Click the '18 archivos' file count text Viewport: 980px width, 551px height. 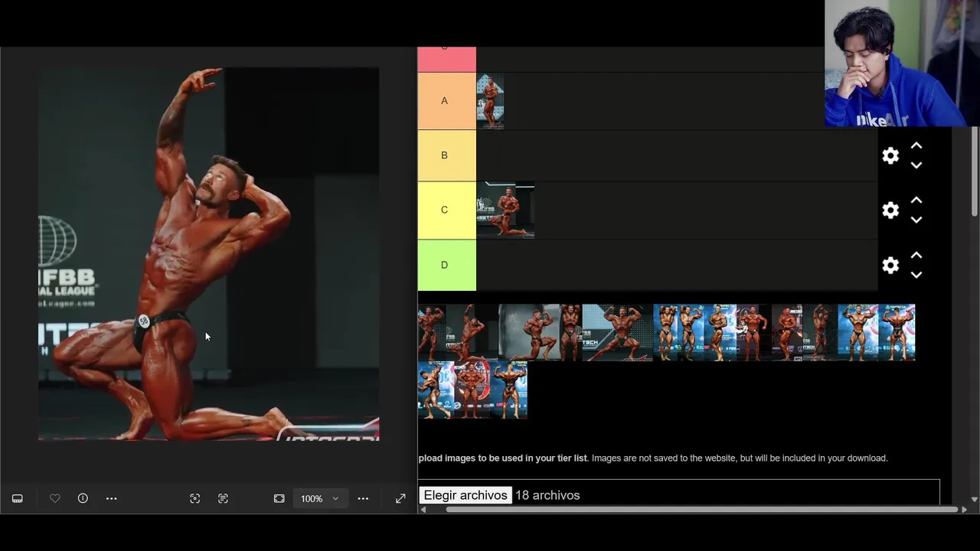547,495
